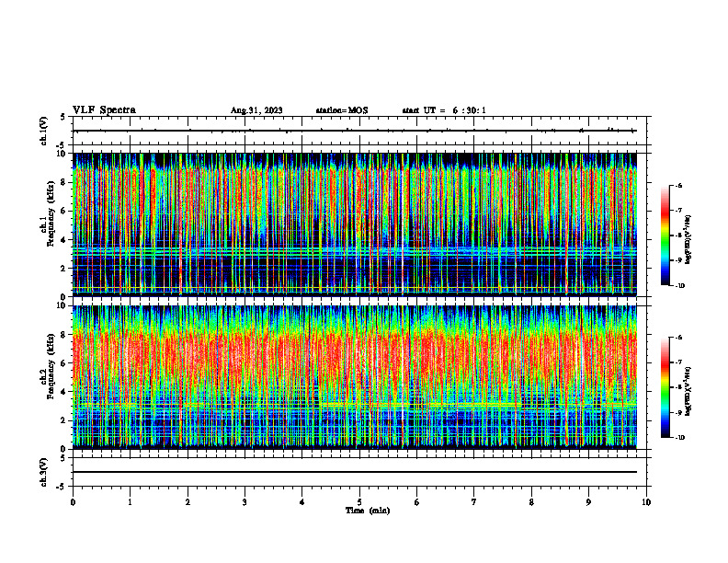Click time axis tick label "7"
This screenshot has width=728, height=563.
[x=474, y=502]
